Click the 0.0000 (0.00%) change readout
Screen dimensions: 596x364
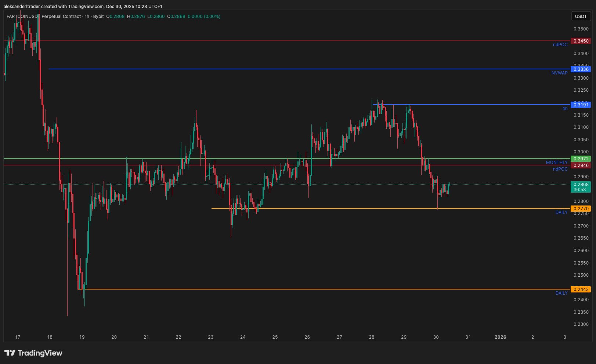[x=204, y=17]
